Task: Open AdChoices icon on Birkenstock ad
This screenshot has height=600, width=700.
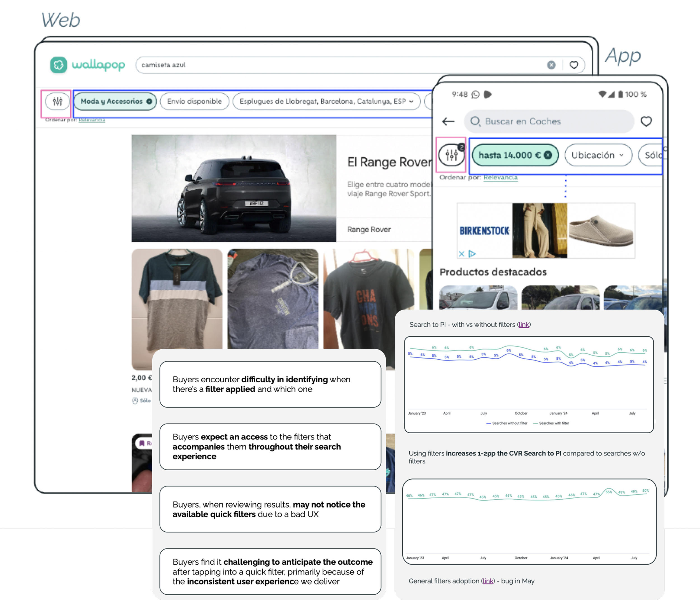Action: [472, 254]
